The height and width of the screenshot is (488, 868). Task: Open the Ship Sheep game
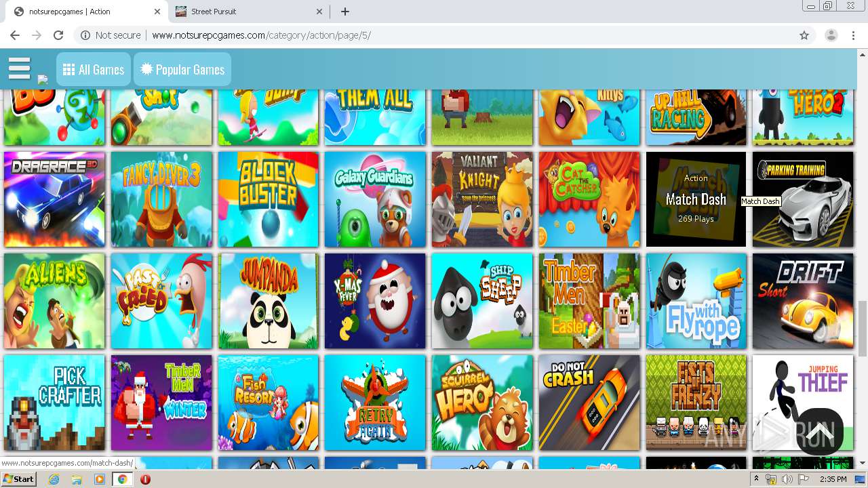(x=482, y=301)
